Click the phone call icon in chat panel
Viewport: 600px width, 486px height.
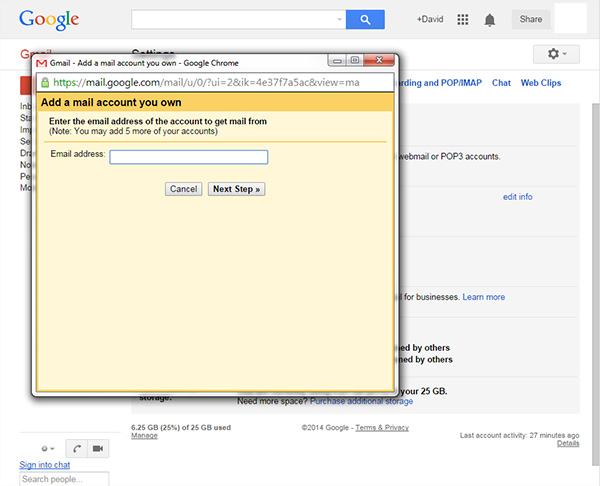pos(77,448)
